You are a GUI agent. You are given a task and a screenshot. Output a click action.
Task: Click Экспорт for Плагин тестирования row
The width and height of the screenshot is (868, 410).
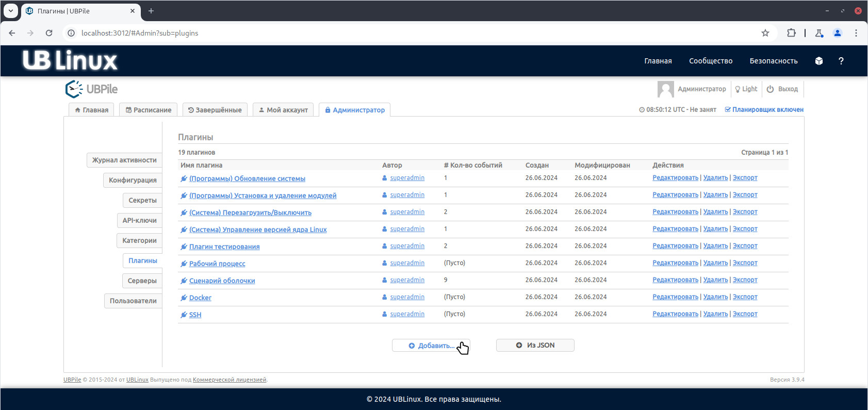click(x=745, y=246)
